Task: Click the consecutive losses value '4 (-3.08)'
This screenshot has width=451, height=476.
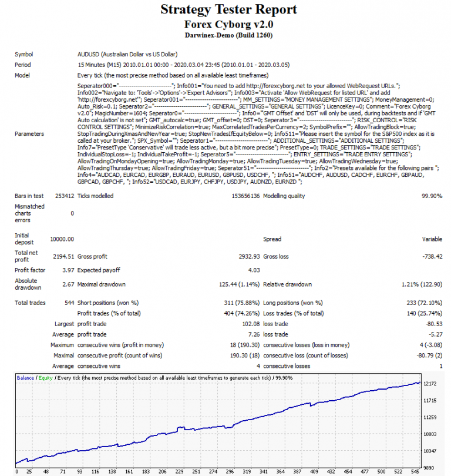Action: (431, 345)
